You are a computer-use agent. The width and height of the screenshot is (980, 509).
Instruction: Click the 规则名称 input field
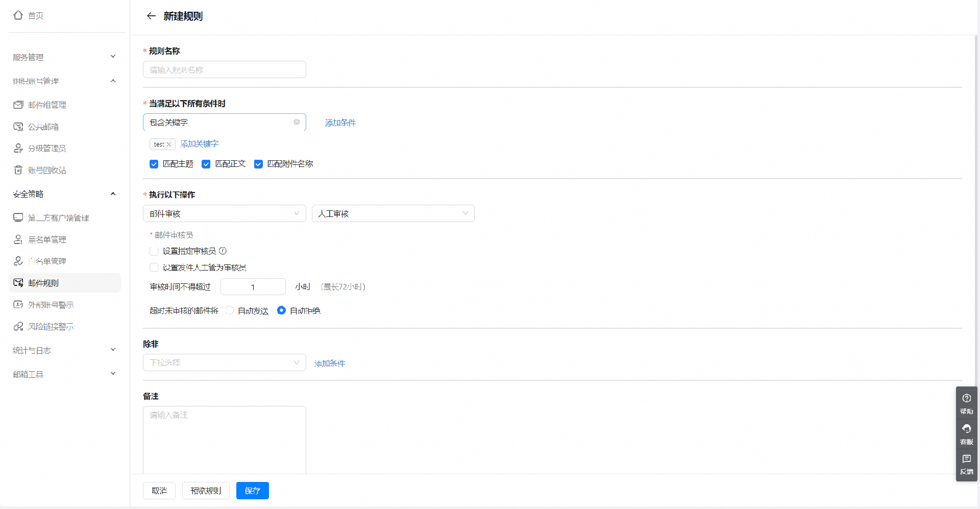pyautogui.click(x=224, y=69)
